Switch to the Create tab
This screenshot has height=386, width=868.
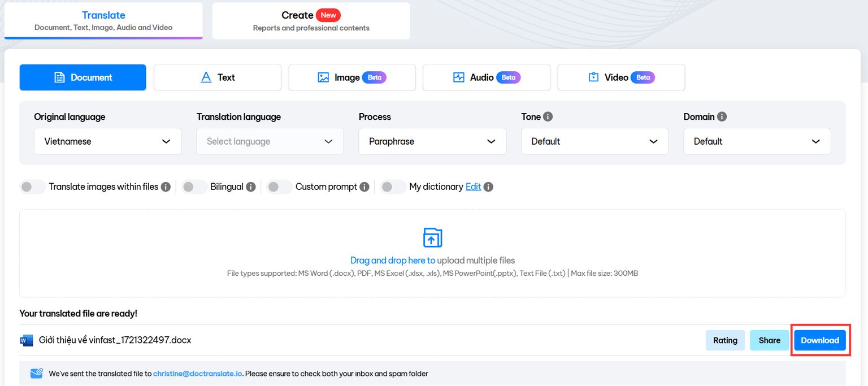pos(311,21)
